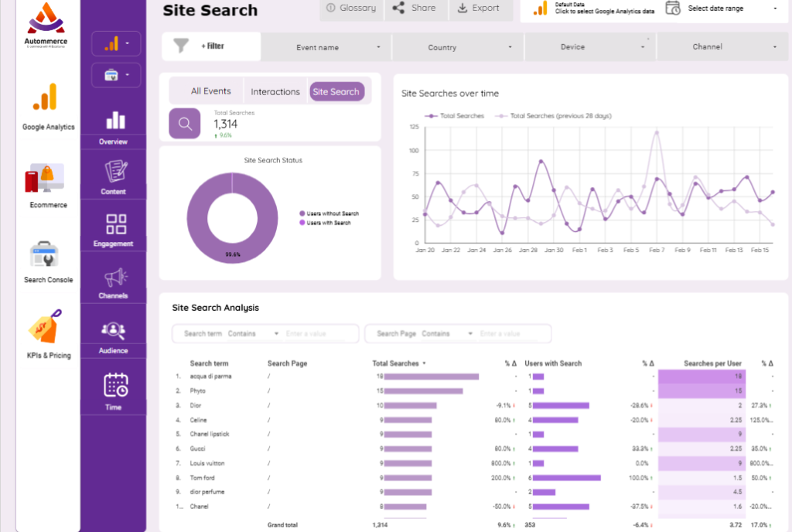Open the Google Analytics section icon
Viewport: 792px width, 532px height.
click(46, 97)
